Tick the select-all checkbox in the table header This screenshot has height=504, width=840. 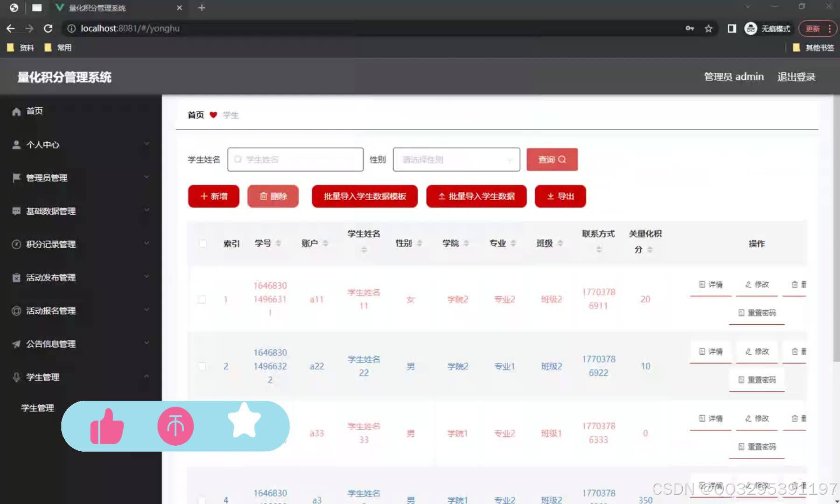point(203,243)
